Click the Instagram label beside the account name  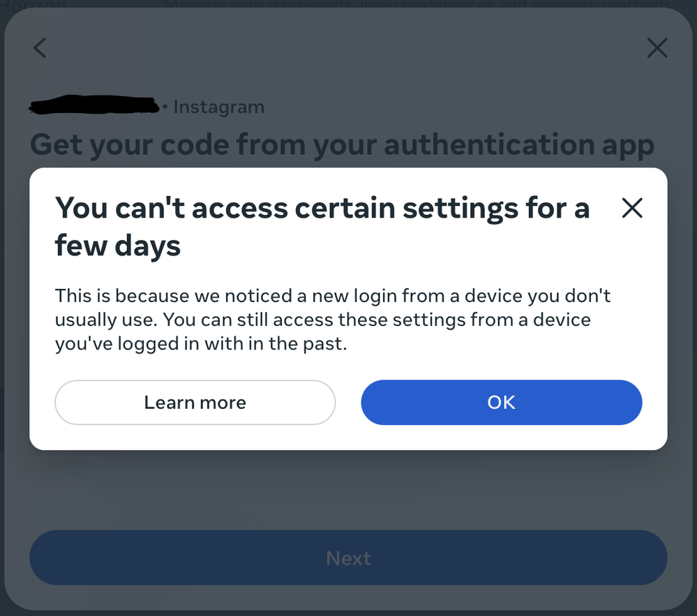click(218, 107)
